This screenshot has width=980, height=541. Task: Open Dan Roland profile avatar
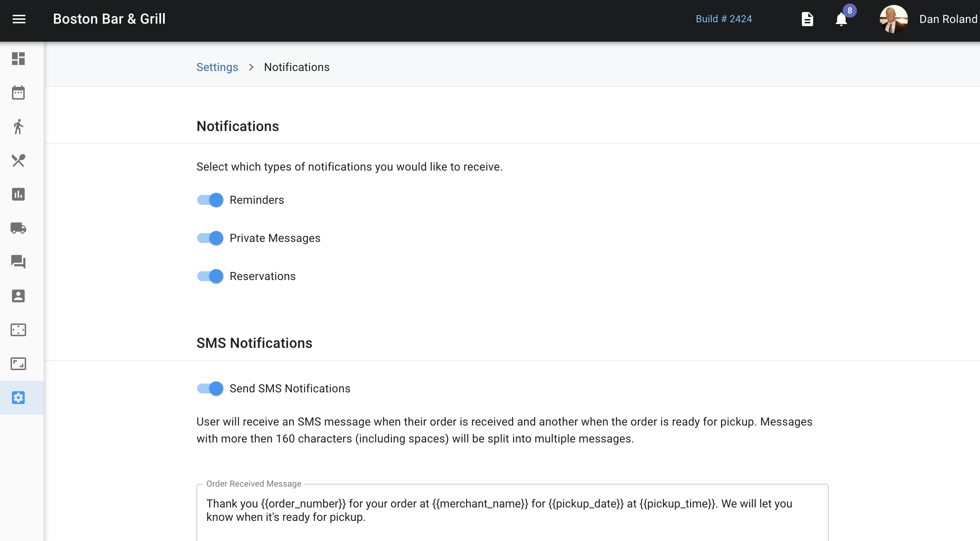[x=893, y=19]
